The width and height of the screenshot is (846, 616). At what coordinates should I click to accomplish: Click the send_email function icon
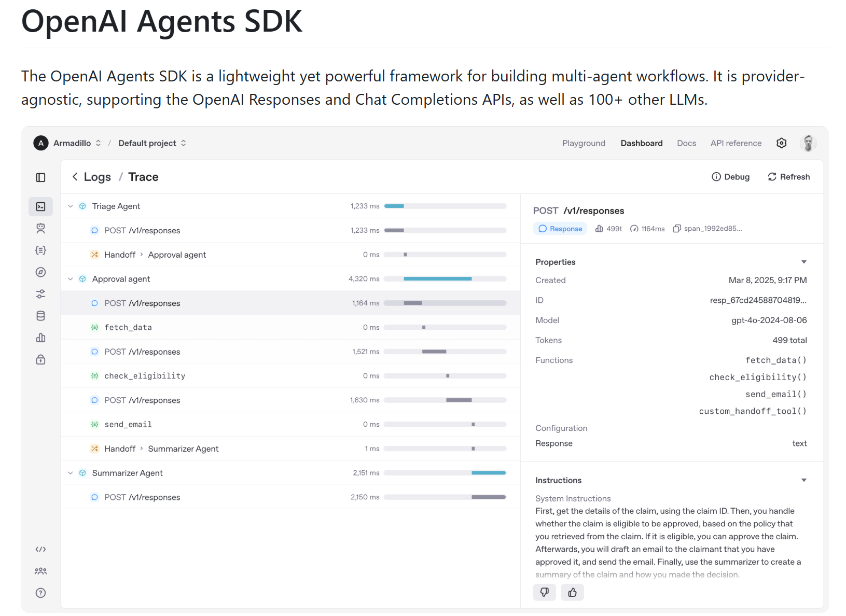94,424
